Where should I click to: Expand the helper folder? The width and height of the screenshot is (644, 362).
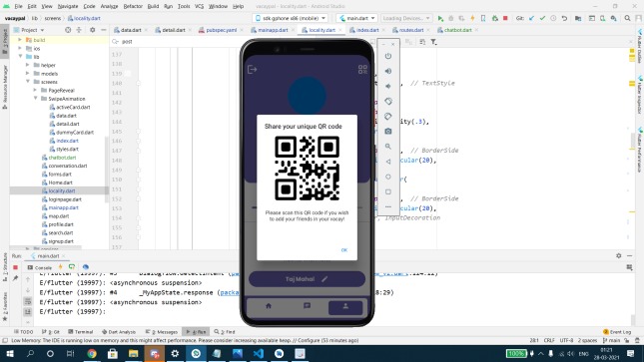click(28, 65)
